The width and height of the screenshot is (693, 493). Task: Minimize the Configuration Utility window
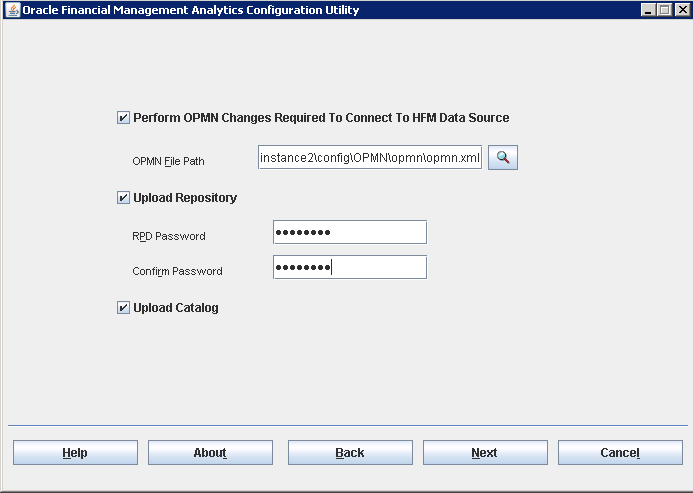pyautogui.click(x=648, y=10)
